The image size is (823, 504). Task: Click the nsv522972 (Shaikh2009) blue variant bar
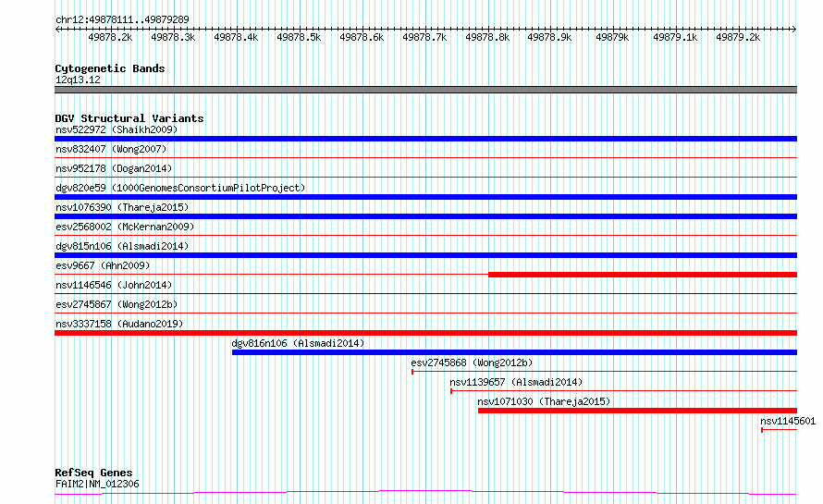[x=425, y=139]
